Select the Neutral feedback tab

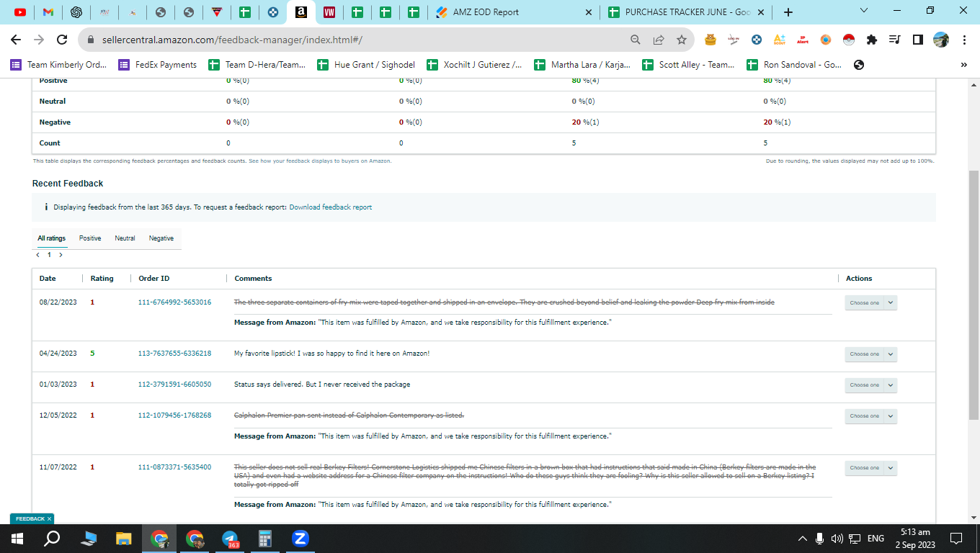point(125,238)
